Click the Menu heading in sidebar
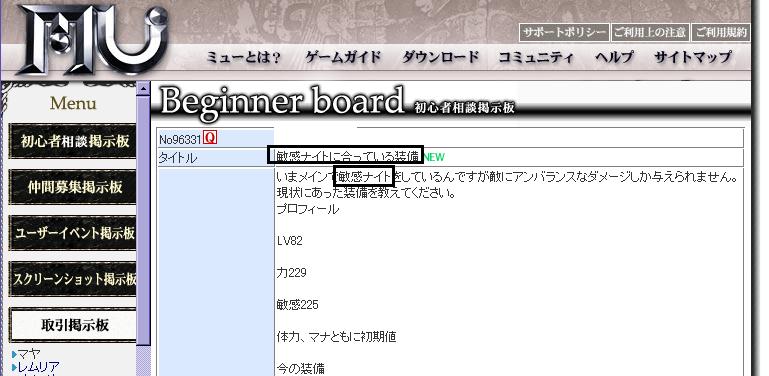 (x=73, y=103)
